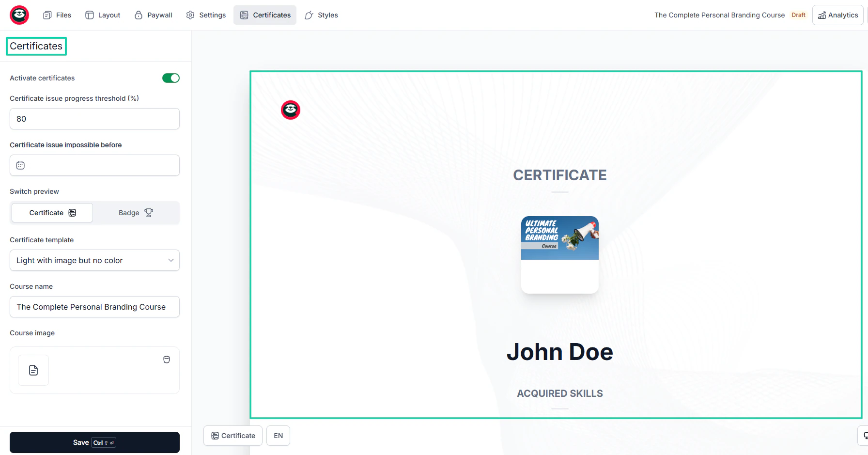Click the Paywall lock icon
Image resolution: width=868 pixels, height=455 pixels.
pos(139,15)
